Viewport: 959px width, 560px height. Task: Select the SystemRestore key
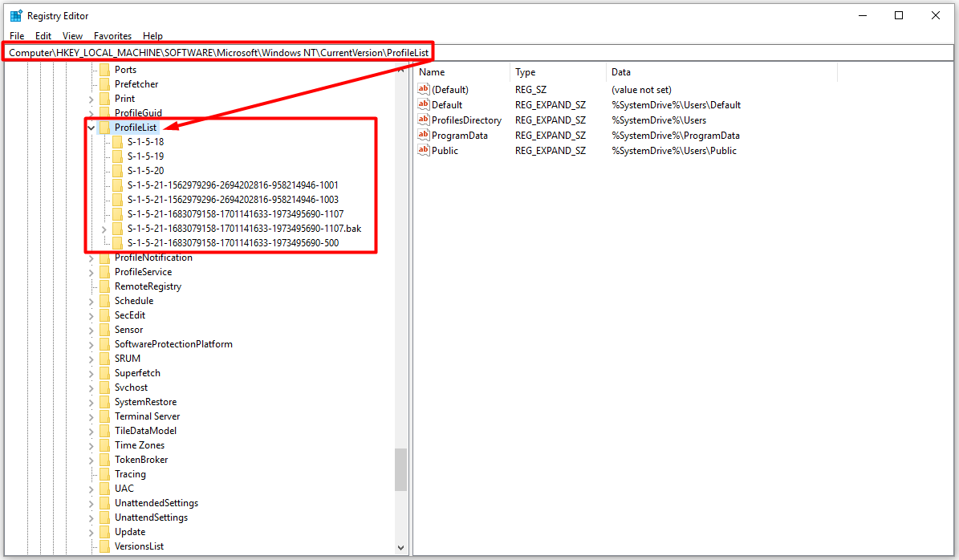tap(145, 402)
